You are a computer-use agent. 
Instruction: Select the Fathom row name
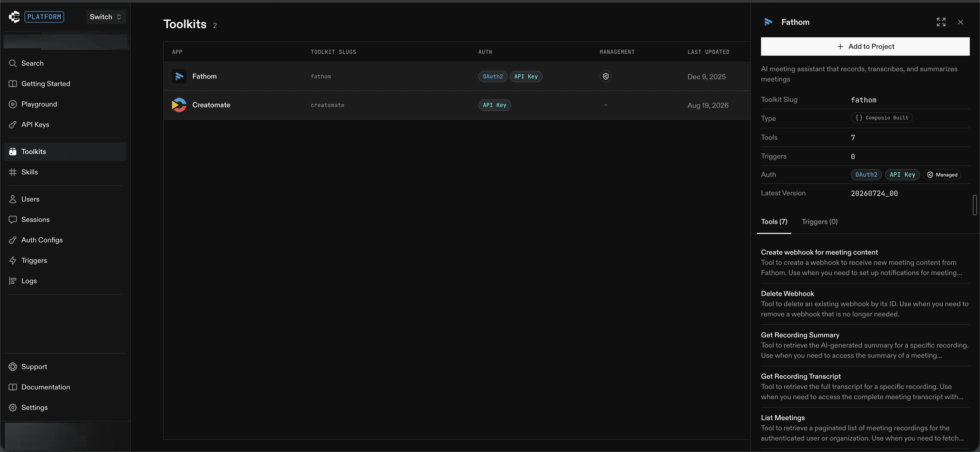click(204, 76)
